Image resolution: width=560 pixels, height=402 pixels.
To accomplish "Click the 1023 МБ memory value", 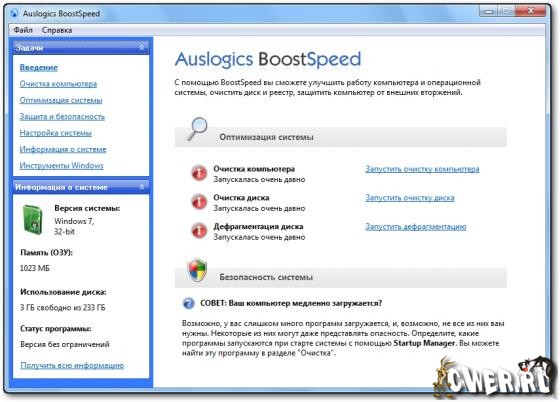I will tap(35, 268).
